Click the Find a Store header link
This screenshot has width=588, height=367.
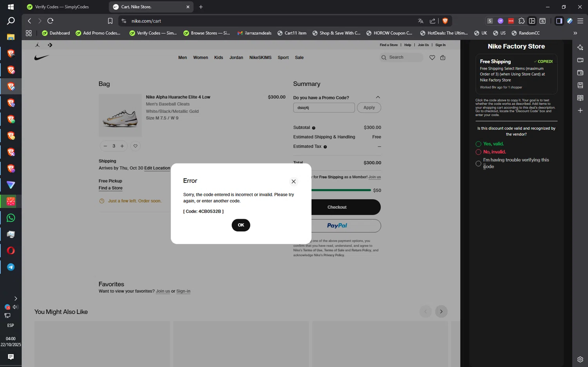point(388,45)
